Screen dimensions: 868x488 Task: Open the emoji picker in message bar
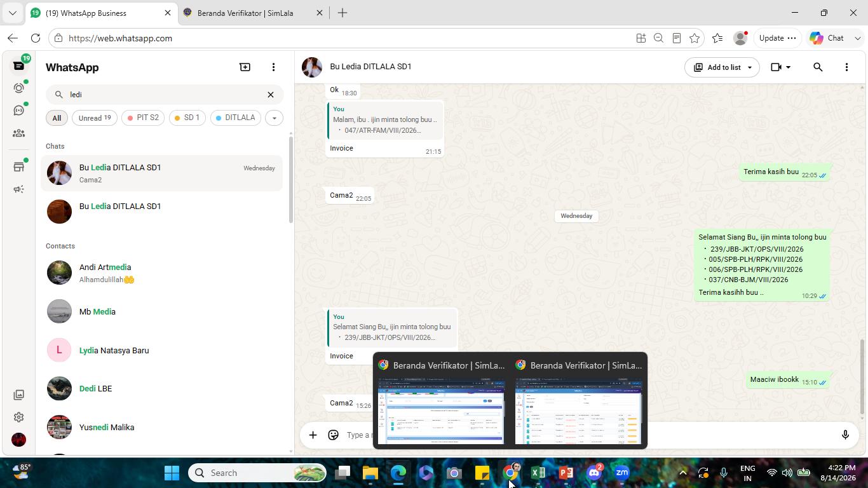[x=333, y=435]
